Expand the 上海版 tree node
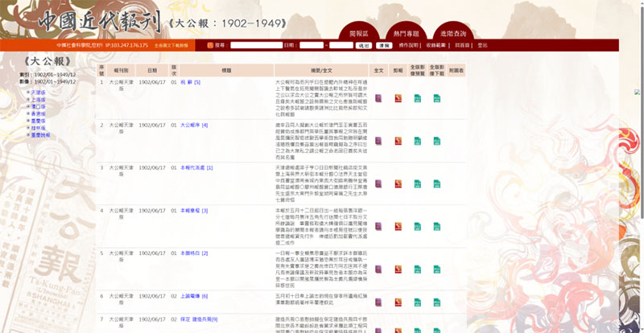Screen dimensions: 644x333 point(28,100)
